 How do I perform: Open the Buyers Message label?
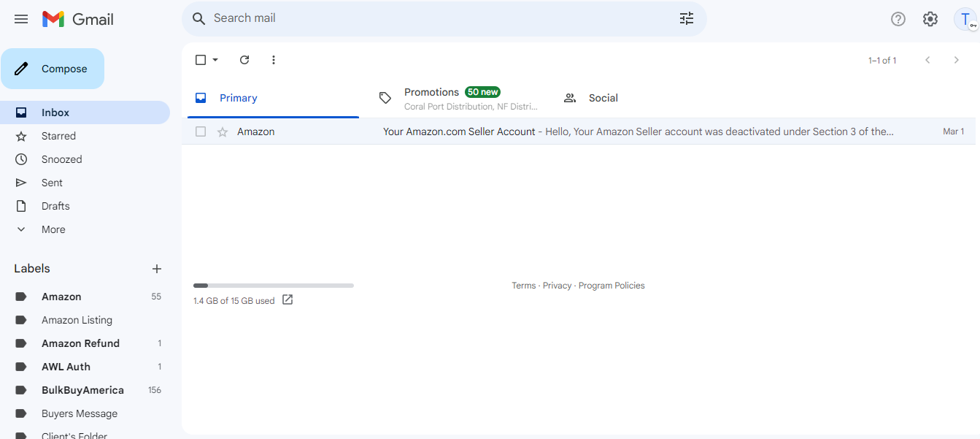[x=85, y=413]
